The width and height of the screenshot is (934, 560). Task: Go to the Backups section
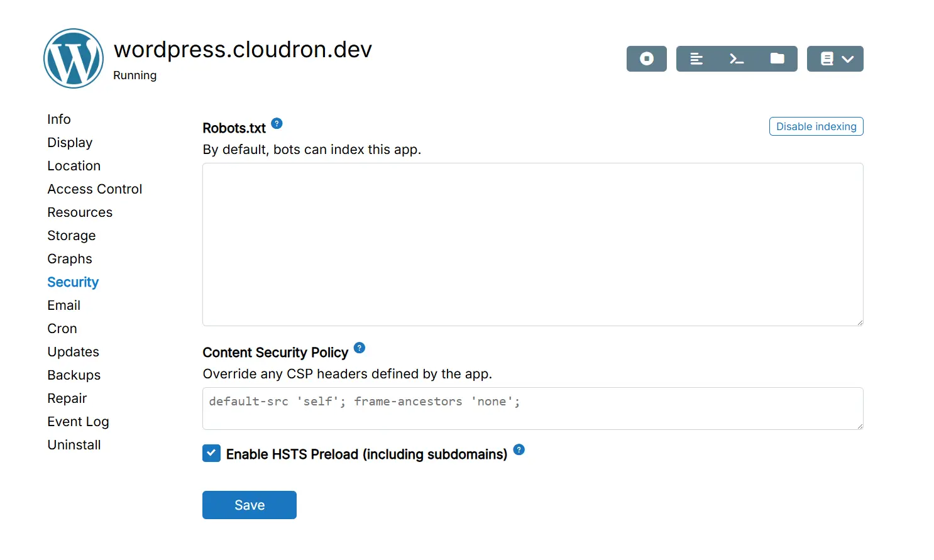tap(74, 375)
